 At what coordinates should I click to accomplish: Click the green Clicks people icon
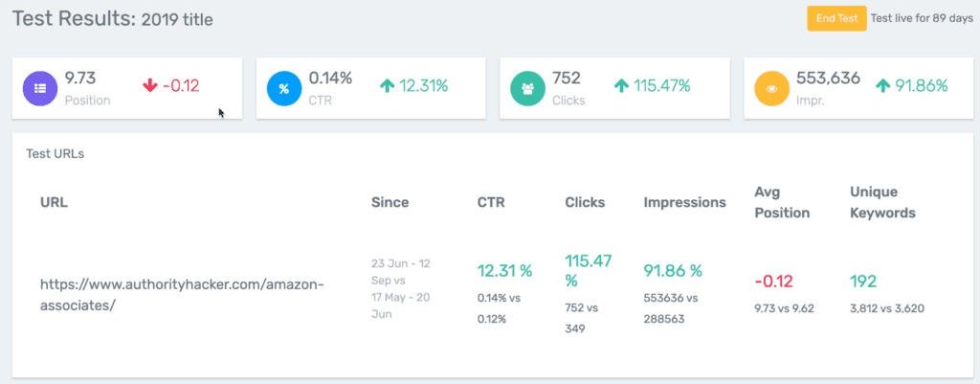point(528,87)
